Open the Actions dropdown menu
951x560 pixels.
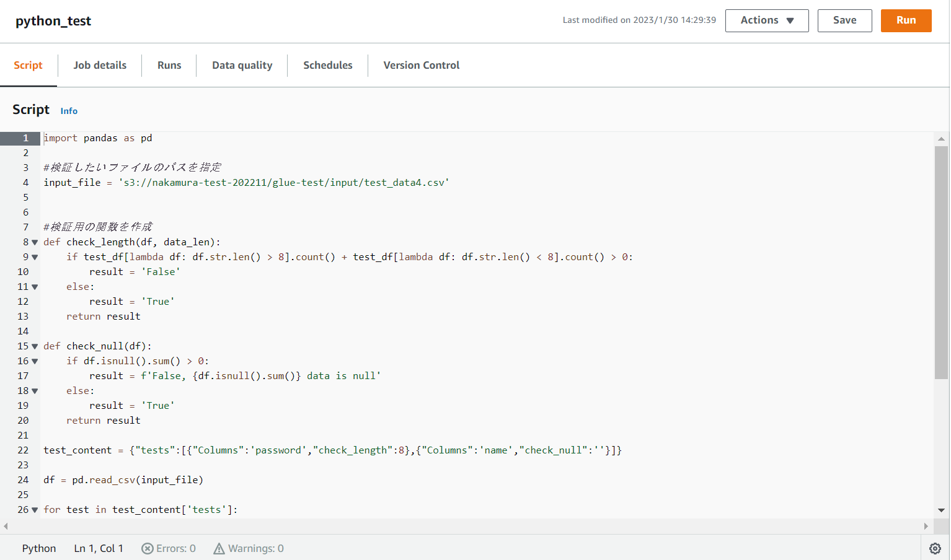pos(767,20)
